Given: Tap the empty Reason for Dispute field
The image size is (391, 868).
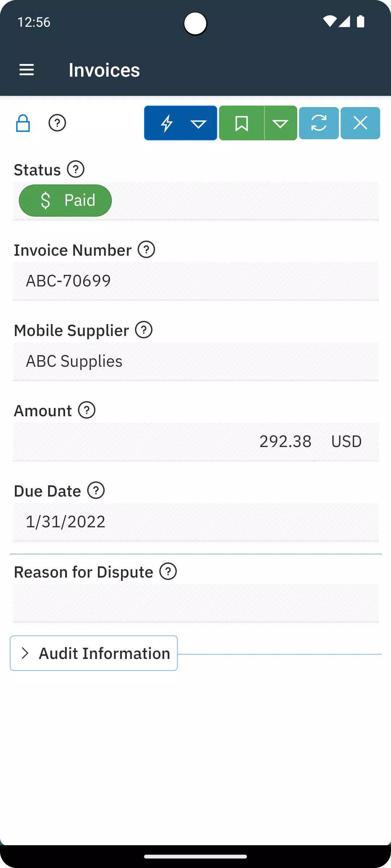Looking at the screenshot, I should click(196, 603).
